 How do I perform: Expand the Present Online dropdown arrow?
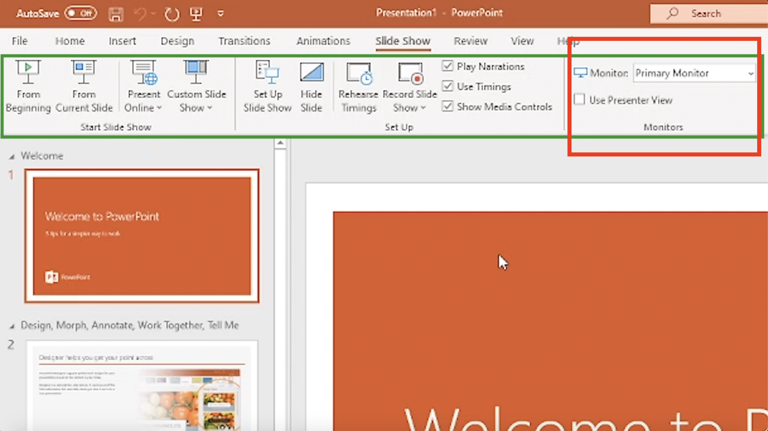pos(159,108)
